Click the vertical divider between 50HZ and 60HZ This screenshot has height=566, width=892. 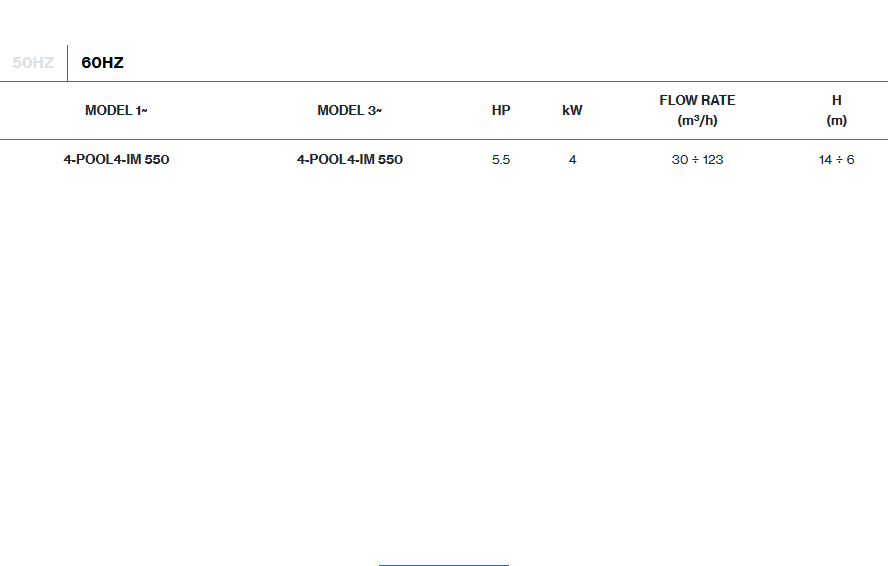tap(67, 63)
